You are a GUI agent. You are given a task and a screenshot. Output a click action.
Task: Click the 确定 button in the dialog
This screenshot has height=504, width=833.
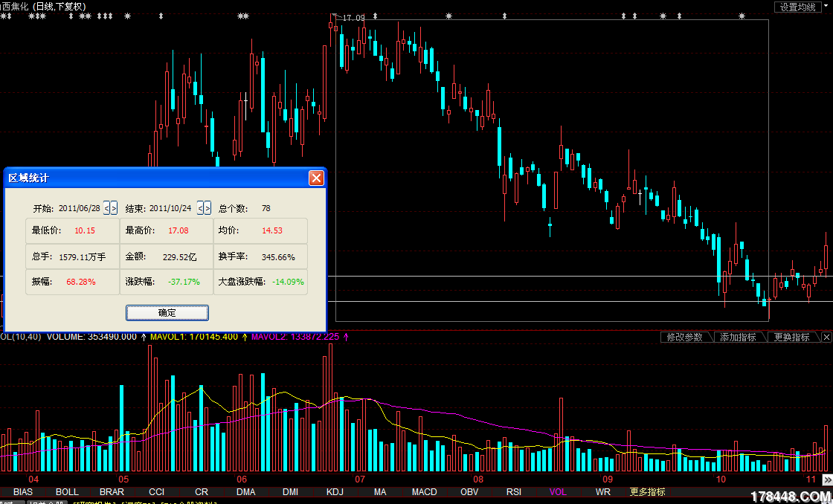point(167,312)
